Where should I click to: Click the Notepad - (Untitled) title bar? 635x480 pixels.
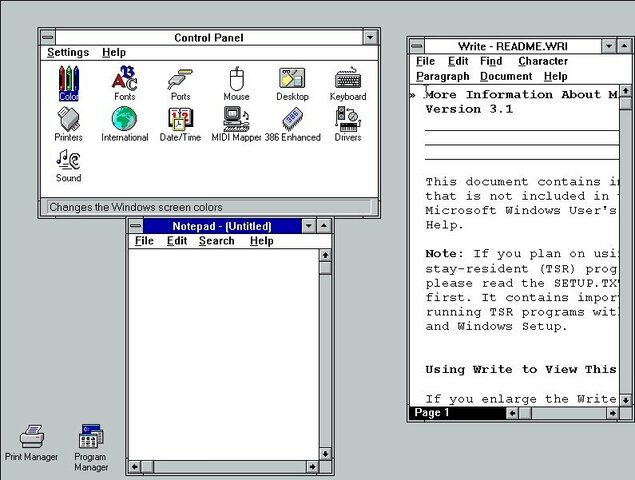[x=222, y=226]
